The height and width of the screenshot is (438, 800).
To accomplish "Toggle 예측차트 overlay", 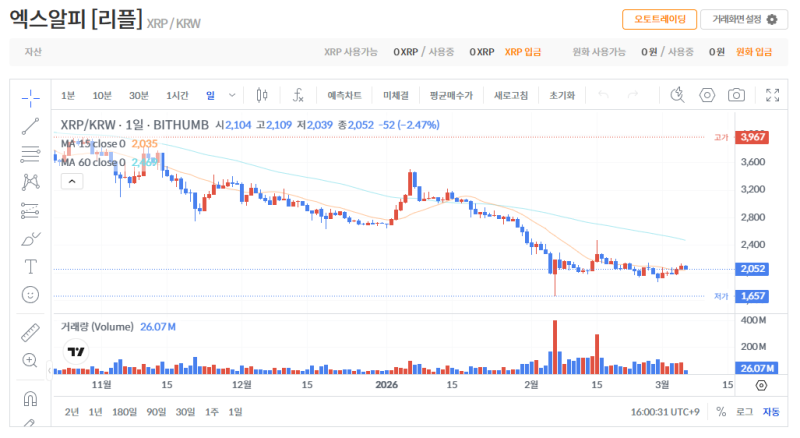I will pos(344,95).
